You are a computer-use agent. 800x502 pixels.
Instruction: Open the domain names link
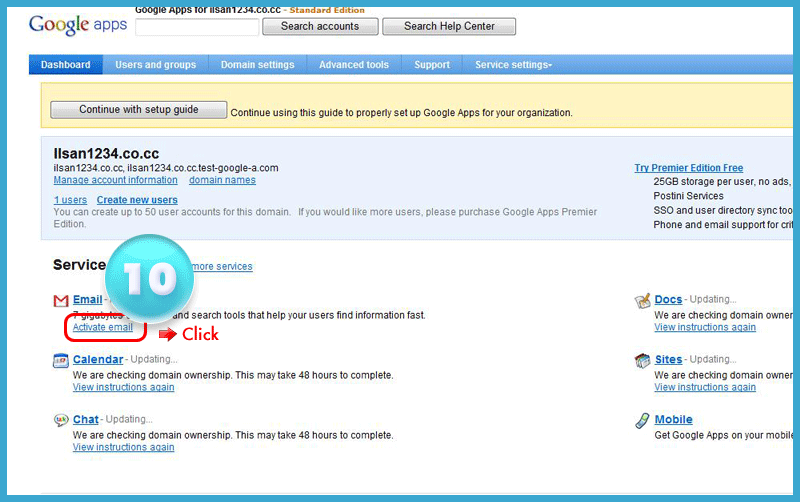222,180
